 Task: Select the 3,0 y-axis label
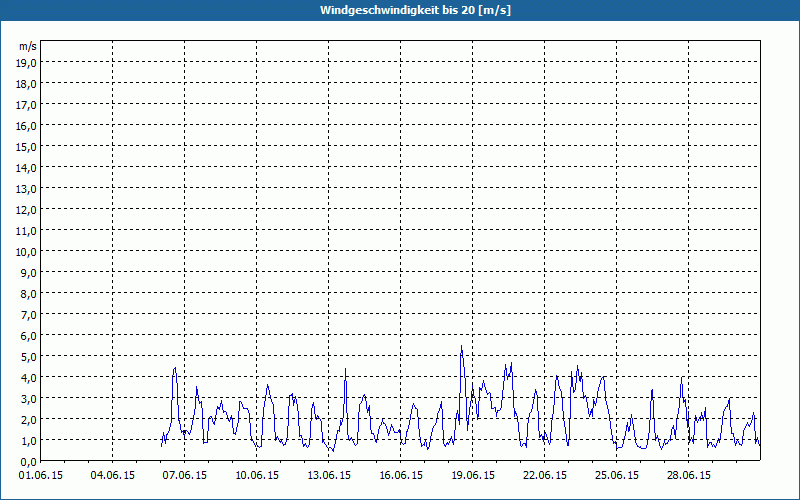coord(29,398)
